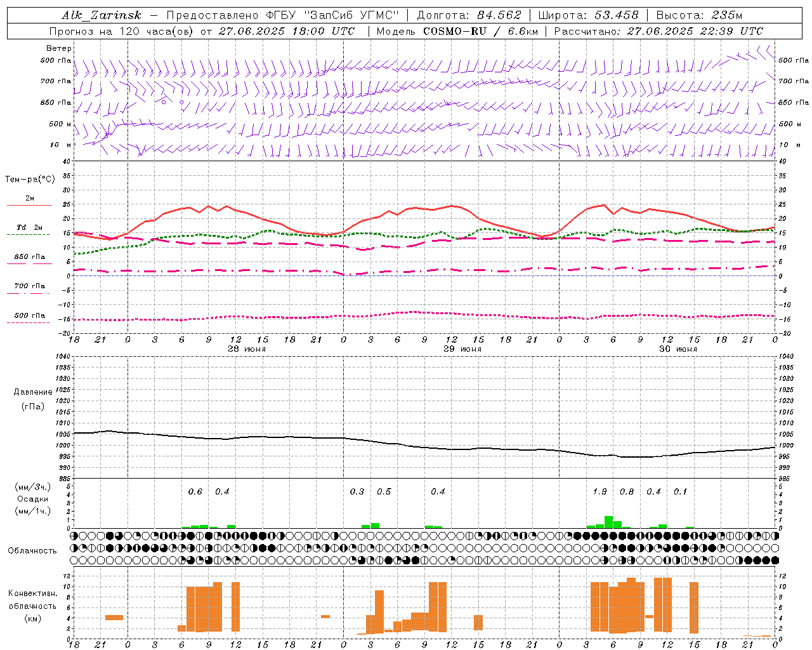Click the 0.8 precipitation total
The image size is (812, 650).
627,492
